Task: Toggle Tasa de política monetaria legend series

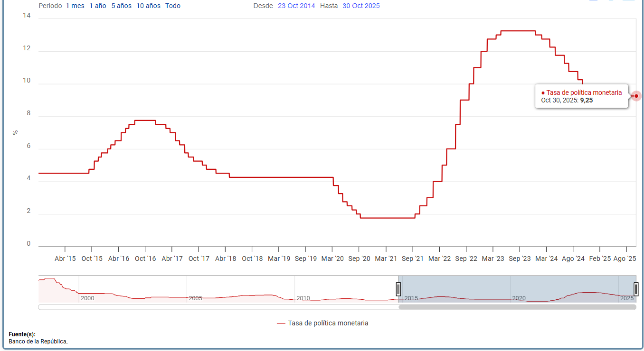Action: [x=322, y=323]
